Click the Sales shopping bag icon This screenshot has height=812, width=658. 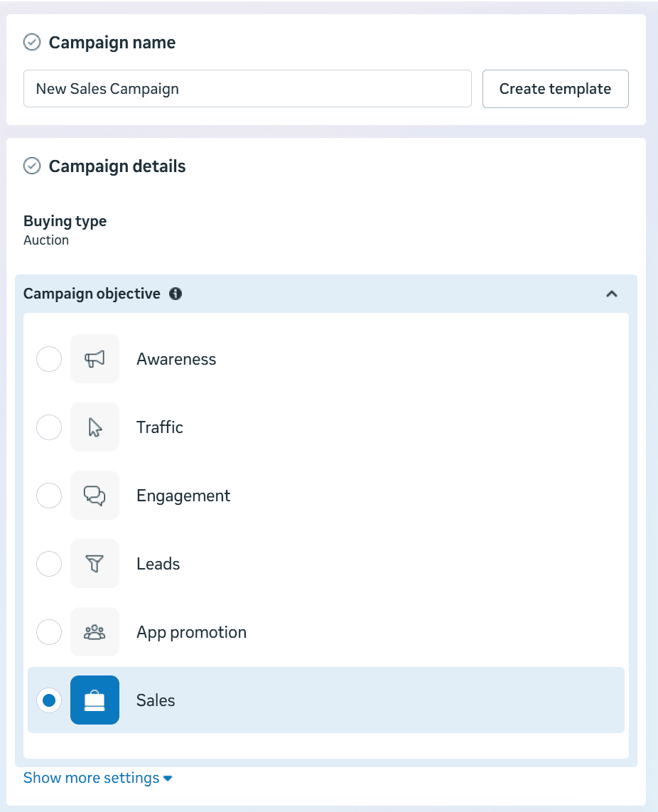coord(95,700)
